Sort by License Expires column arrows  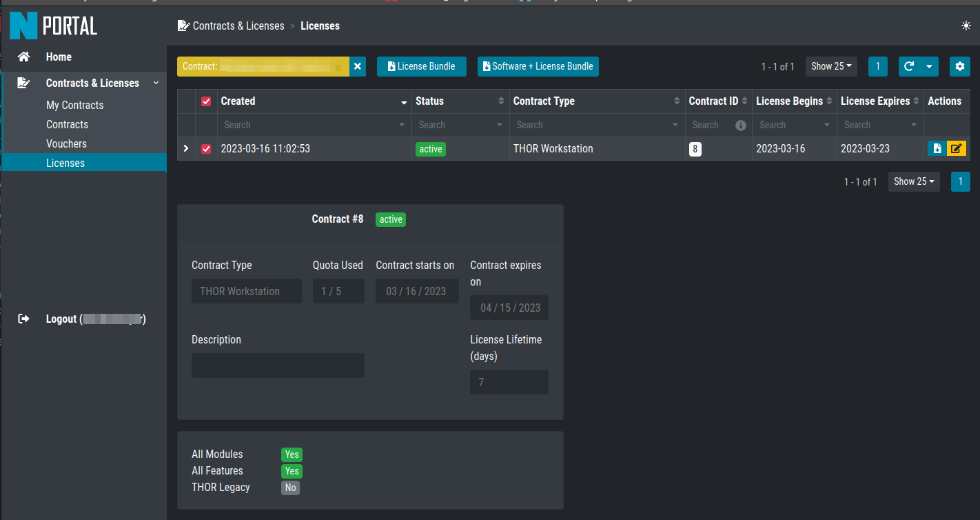coord(917,101)
